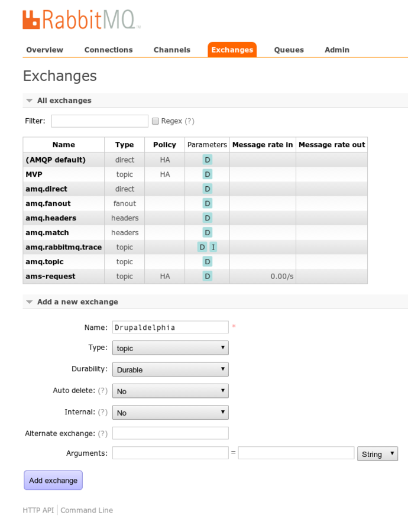
Task: Click the Regex help question mark
Action: point(189,121)
